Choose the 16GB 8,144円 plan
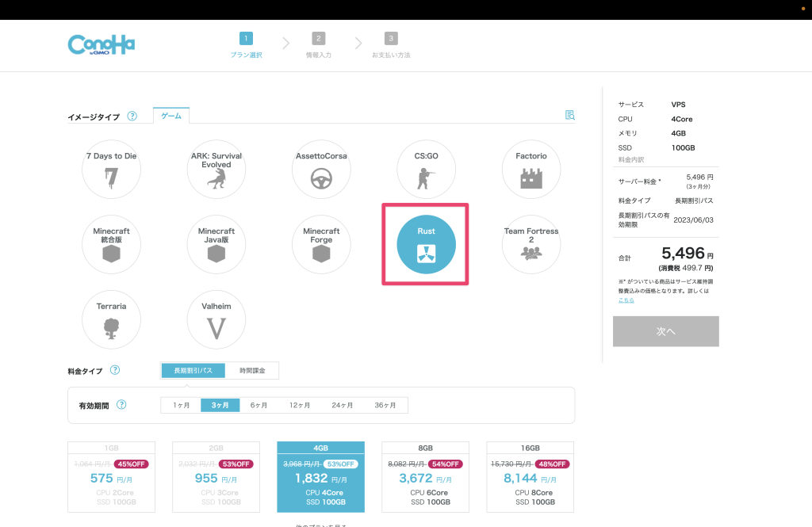This screenshot has height=527, width=812. (530, 477)
